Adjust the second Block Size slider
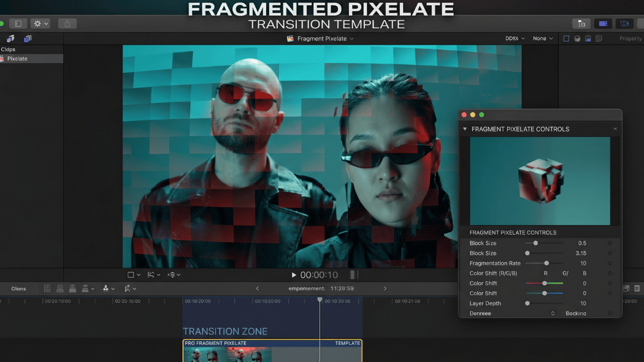The height and width of the screenshot is (362, 644). tap(544, 254)
